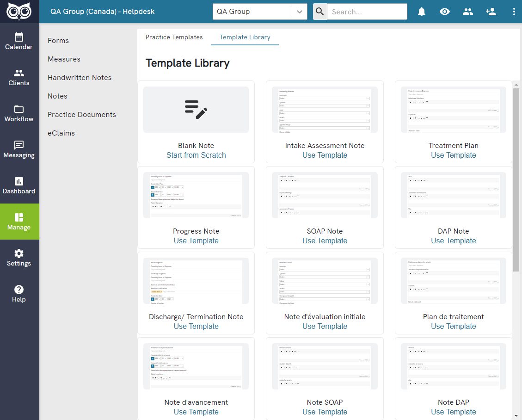Click Start from Scratch under Blank Note
This screenshot has height=420, width=522.
(x=196, y=155)
